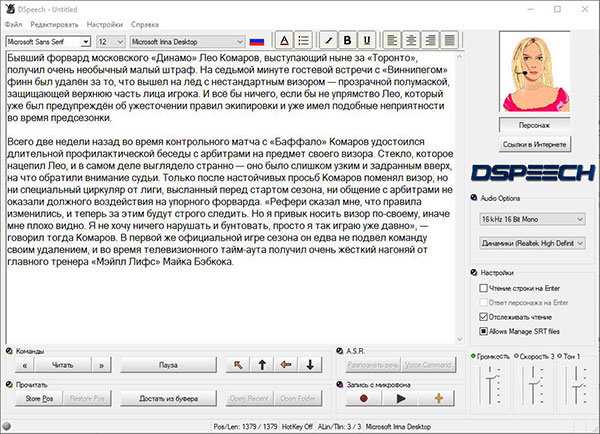Click the Open Recent button

click(249, 399)
